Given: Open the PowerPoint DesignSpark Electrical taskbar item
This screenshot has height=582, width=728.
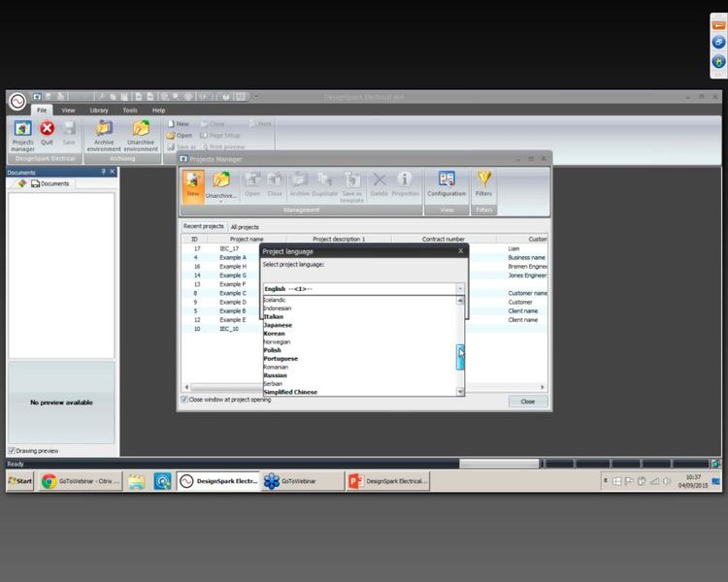Looking at the screenshot, I should click(x=387, y=481).
